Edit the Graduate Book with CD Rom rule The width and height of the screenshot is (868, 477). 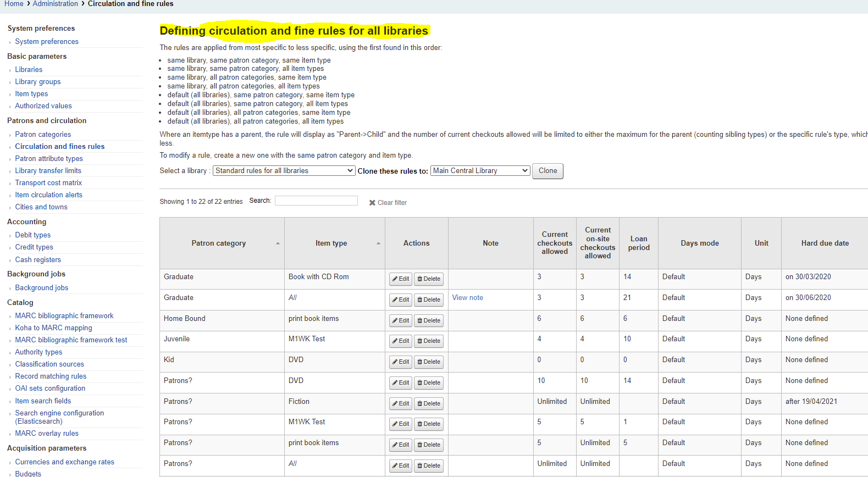(x=401, y=279)
